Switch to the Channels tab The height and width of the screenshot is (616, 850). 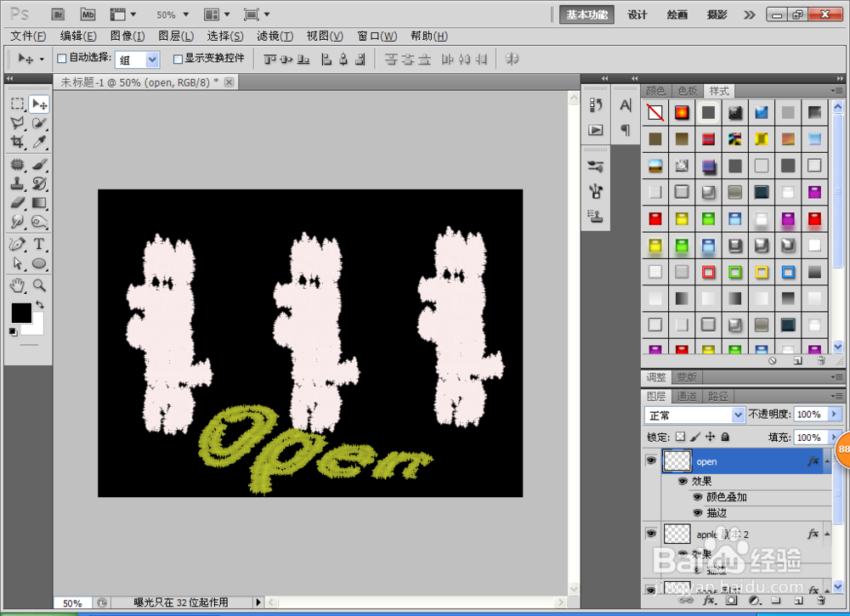687,397
